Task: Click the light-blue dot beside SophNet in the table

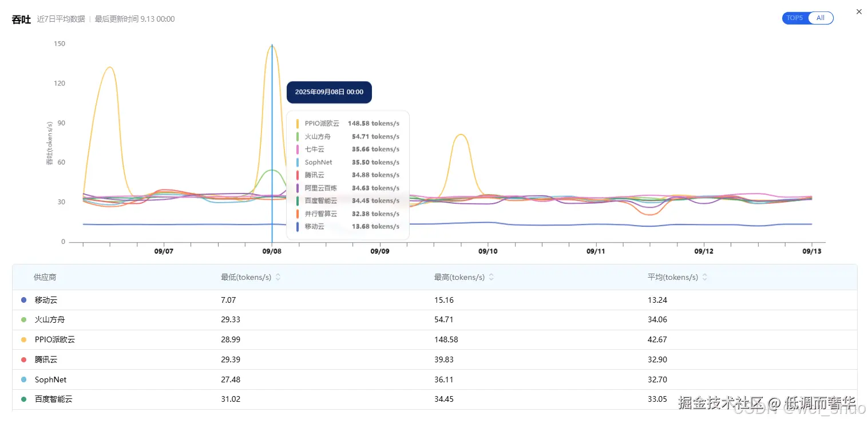Action: pos(23,379)
